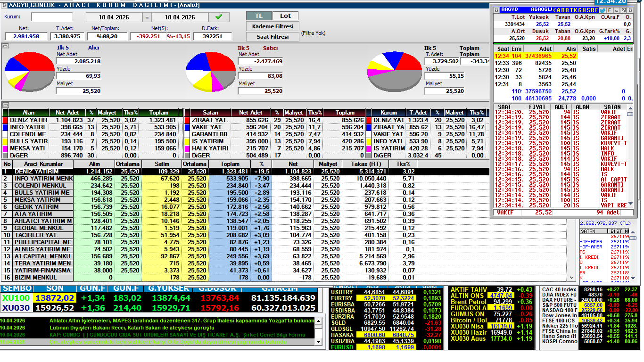
Task: Click the equals sign button between dates
Action: pos(147,17)
